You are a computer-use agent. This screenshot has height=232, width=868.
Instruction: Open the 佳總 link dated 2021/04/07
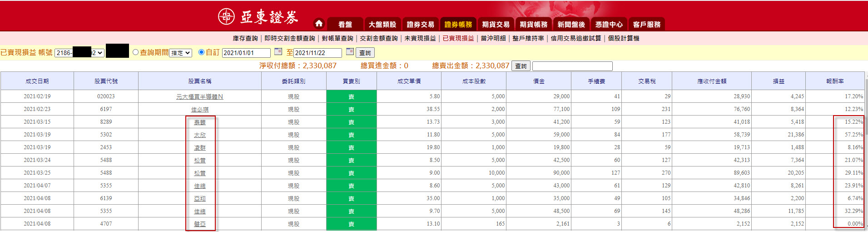200,186
